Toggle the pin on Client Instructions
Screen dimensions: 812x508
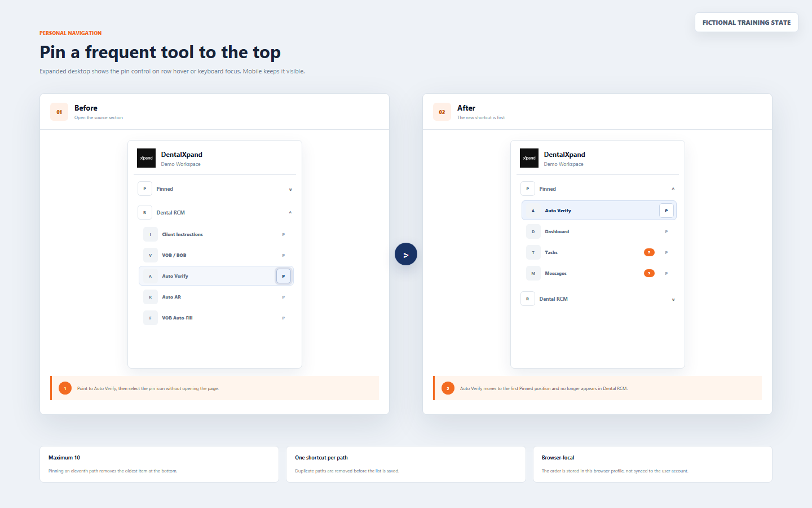point(284,234)
